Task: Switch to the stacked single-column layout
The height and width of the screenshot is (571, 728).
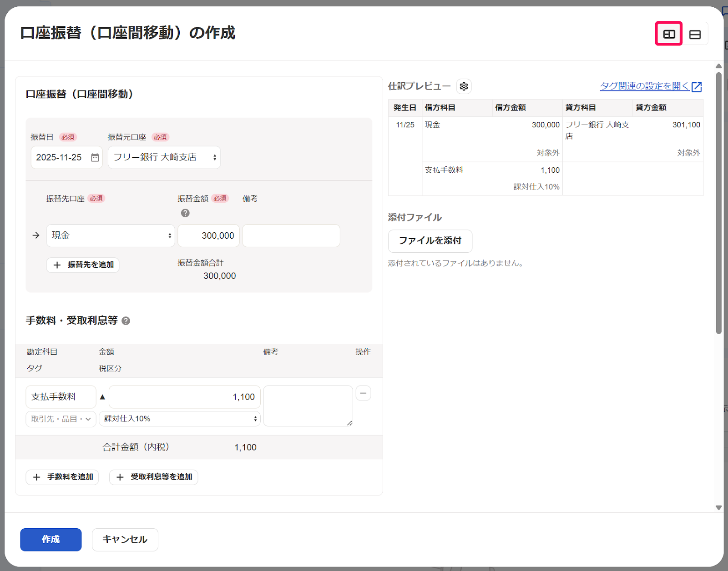Action: [x=695, y=34]
